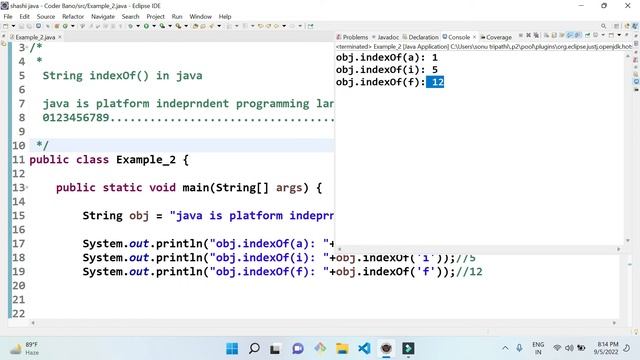The height and width of the screenshot is (360, 640).
Task: Expand the New wizard dropdown arrow
Action: click(x=13, y=26)
